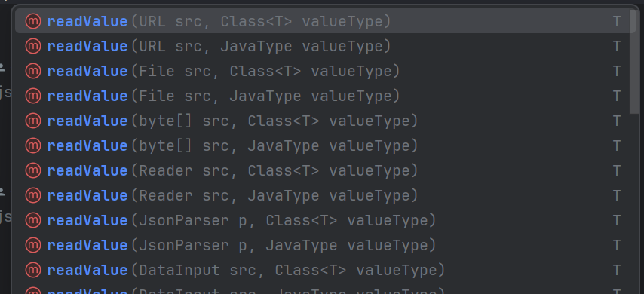Screen dimensions: 644x294
Task: Click method icon of File Class<T> row
Action: point(33,72)
